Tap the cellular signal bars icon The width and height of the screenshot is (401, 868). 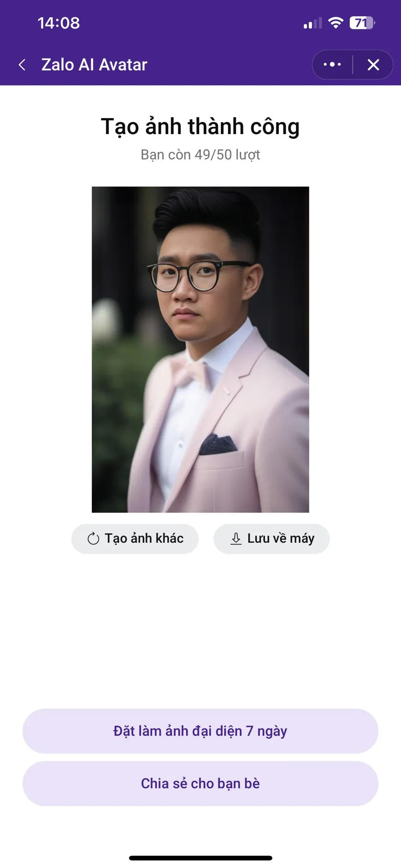tap(313, 23)
